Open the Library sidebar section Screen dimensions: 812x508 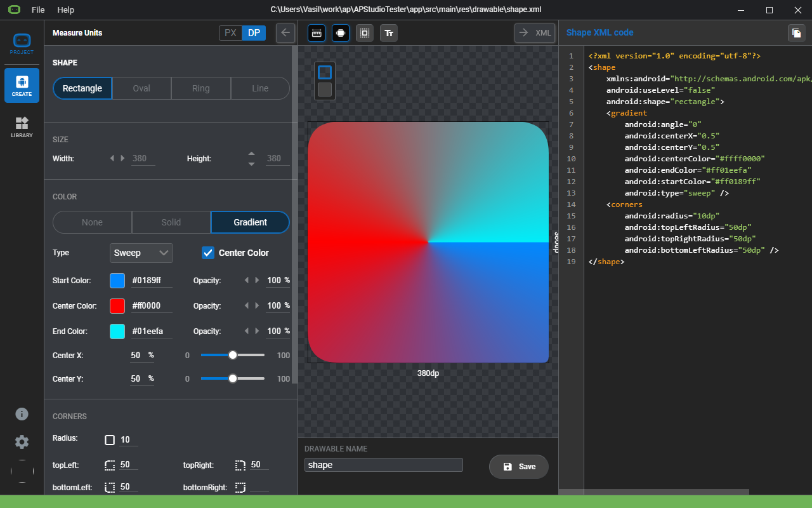click(x=22, y=127)
